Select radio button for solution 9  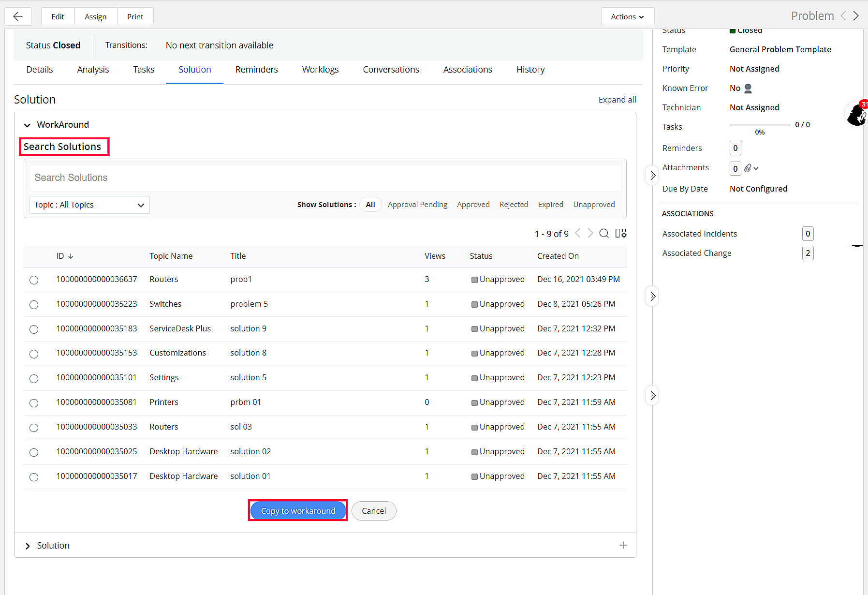34,329
